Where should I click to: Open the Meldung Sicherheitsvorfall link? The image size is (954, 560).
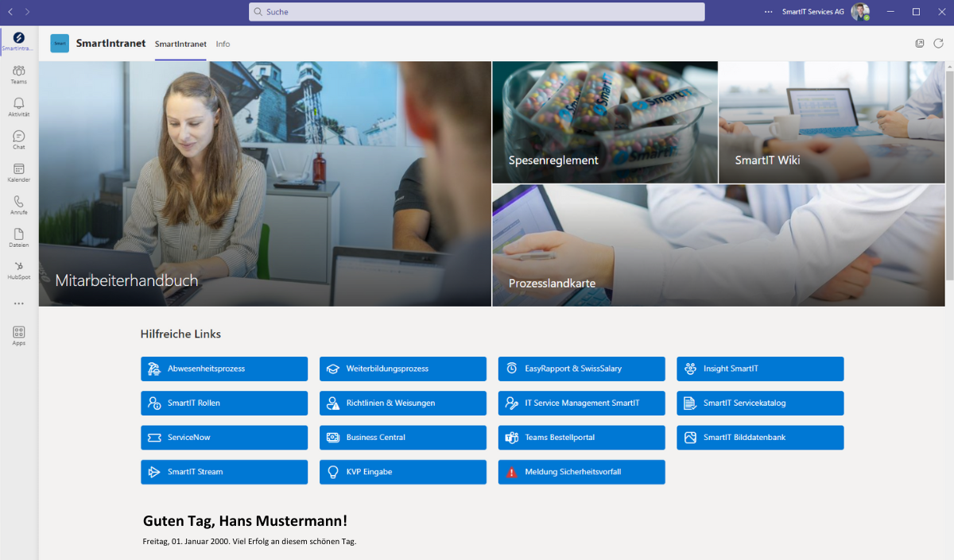[x=582, y=472]
